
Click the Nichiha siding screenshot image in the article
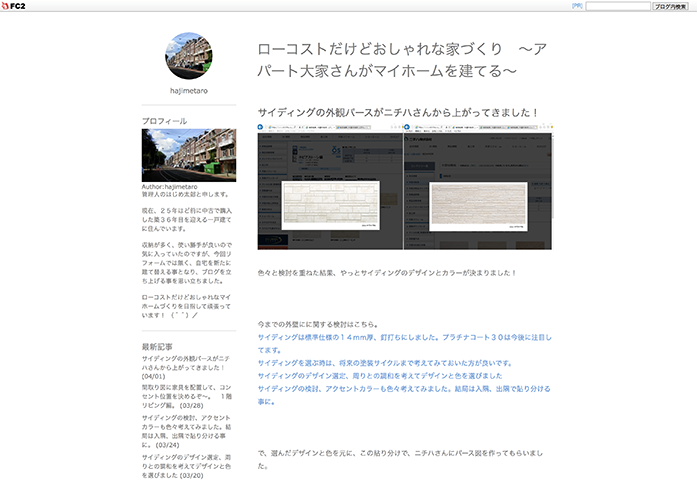pyautogui.click(x=405, y=187)
